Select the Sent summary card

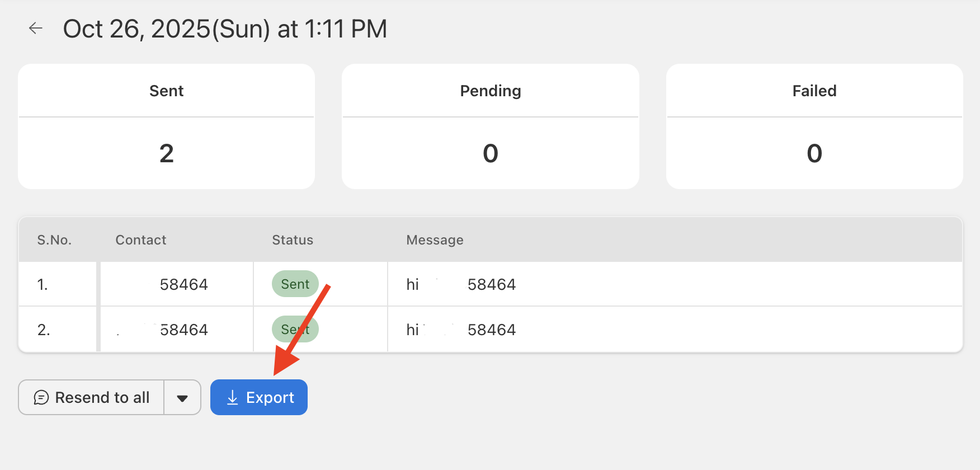coord(167,126)
